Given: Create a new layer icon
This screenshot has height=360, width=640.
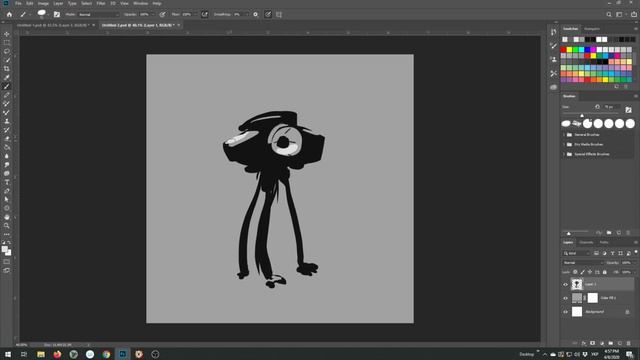Looking at the screenshot, I should 620,343.
